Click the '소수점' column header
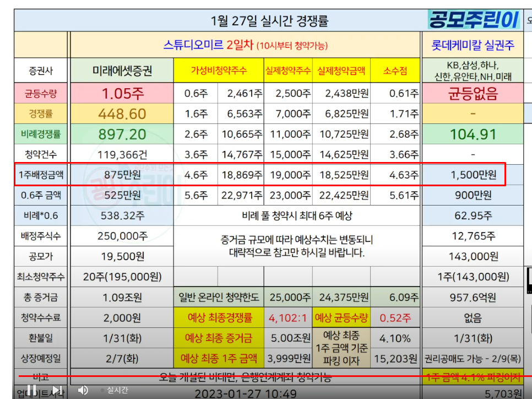The image size is (532, 399). click(395, 71)
